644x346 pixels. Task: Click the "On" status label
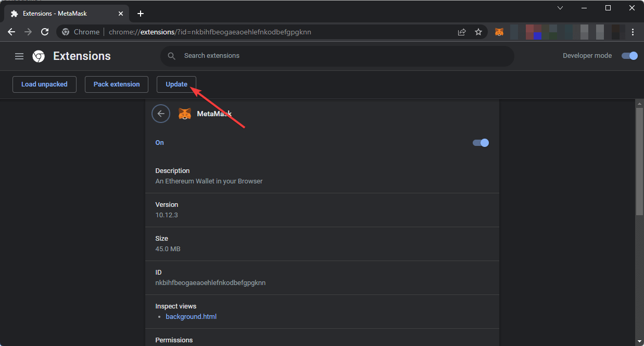[x=160, y=143]
